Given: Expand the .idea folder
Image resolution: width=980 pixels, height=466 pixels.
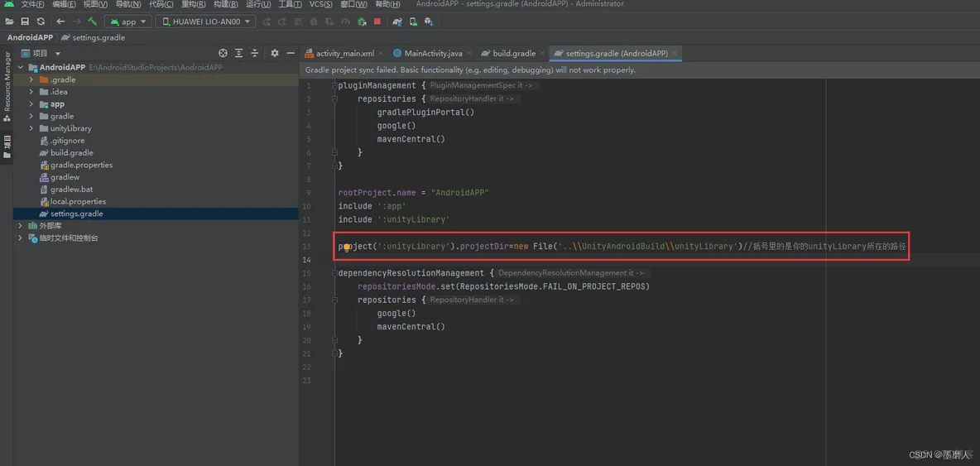Looking at the screenshot, I should tap(31, 92).
